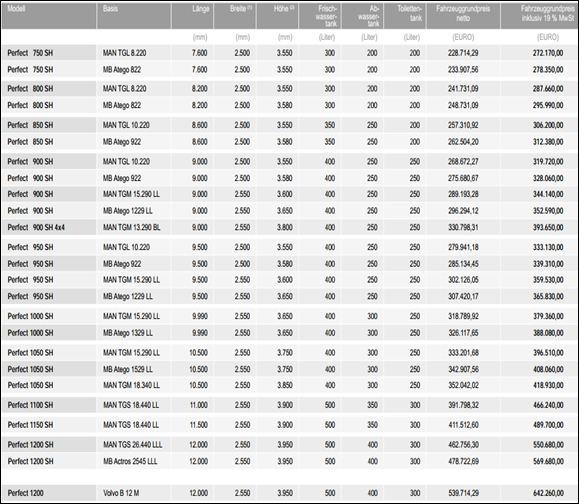Click the net price 241.731,09
The image size is (579, 504).
tap(463, 89)
